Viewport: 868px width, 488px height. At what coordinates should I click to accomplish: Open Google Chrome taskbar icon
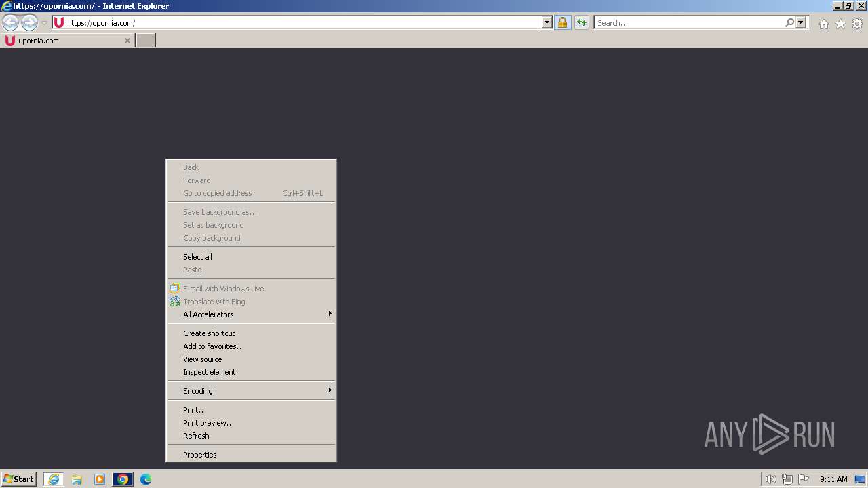tap(123, 479)
